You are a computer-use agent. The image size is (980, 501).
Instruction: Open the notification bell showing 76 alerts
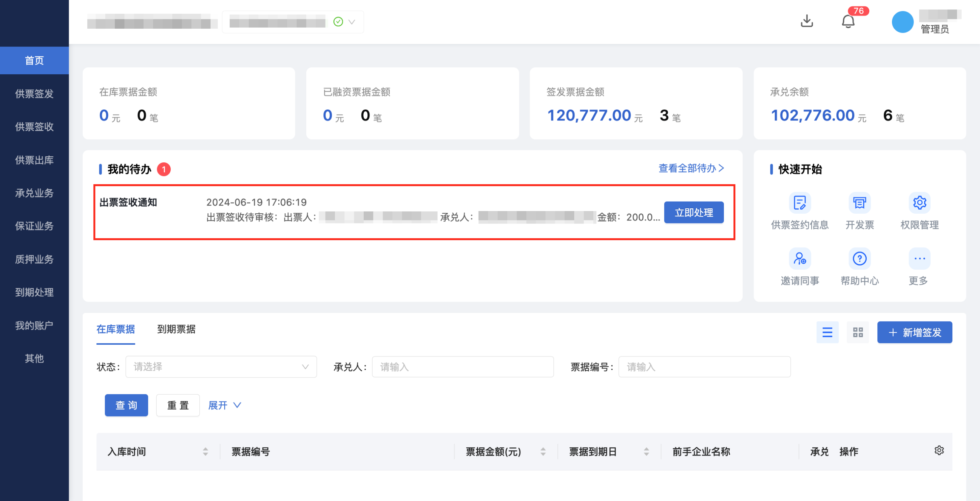[x=848, y=21]
